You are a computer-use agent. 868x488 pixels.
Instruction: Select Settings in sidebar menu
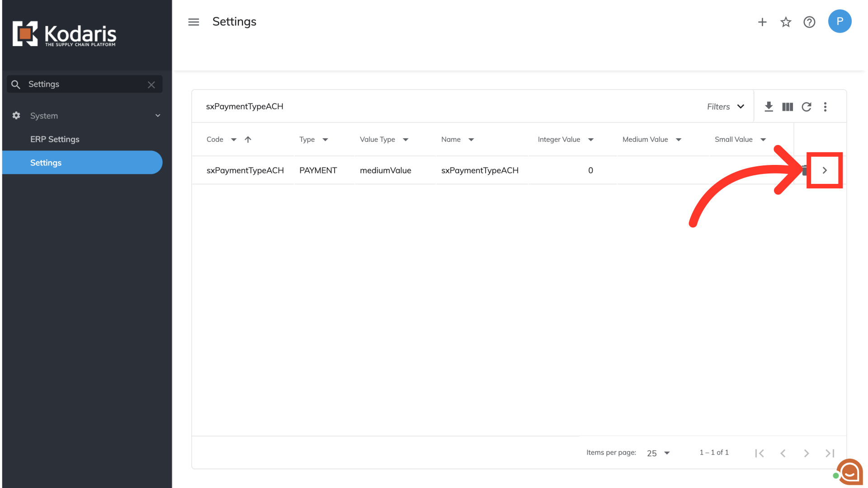pyautogui.click(x=46, y=163)
